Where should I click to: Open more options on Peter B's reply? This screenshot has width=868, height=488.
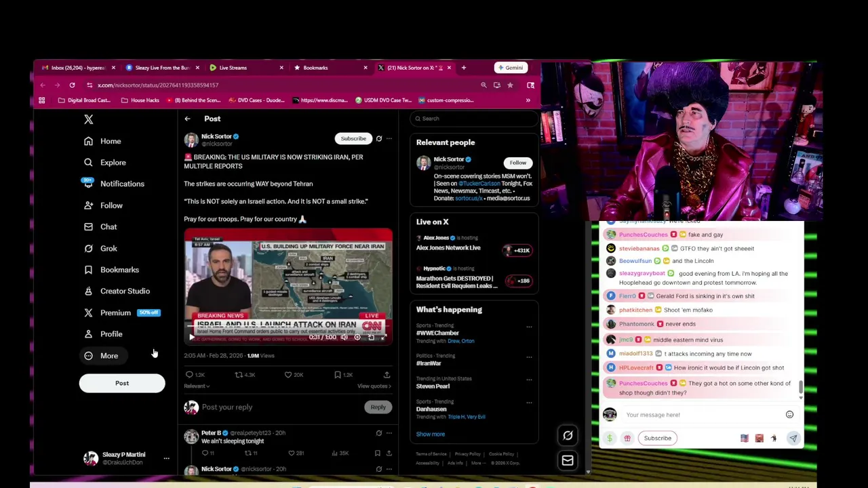tap(389, 433)
